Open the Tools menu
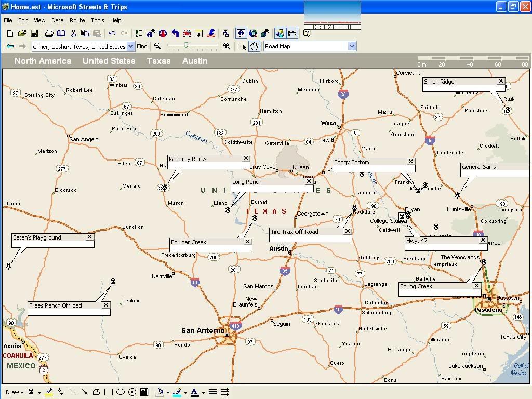The image size is (532, 399). tap(97, 20)
